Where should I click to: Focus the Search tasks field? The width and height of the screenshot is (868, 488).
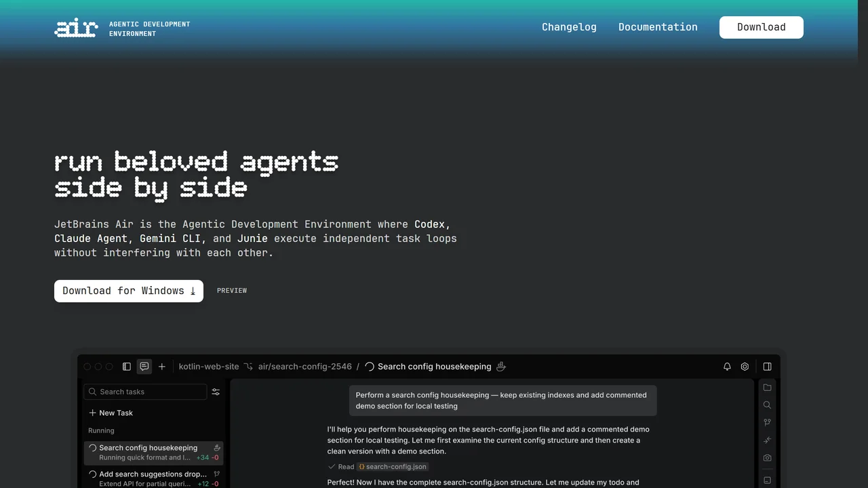145,392
